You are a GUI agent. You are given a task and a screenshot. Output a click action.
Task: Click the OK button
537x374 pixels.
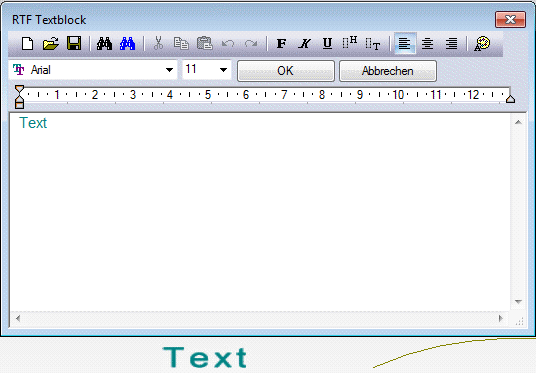click(x=286, y=71)
